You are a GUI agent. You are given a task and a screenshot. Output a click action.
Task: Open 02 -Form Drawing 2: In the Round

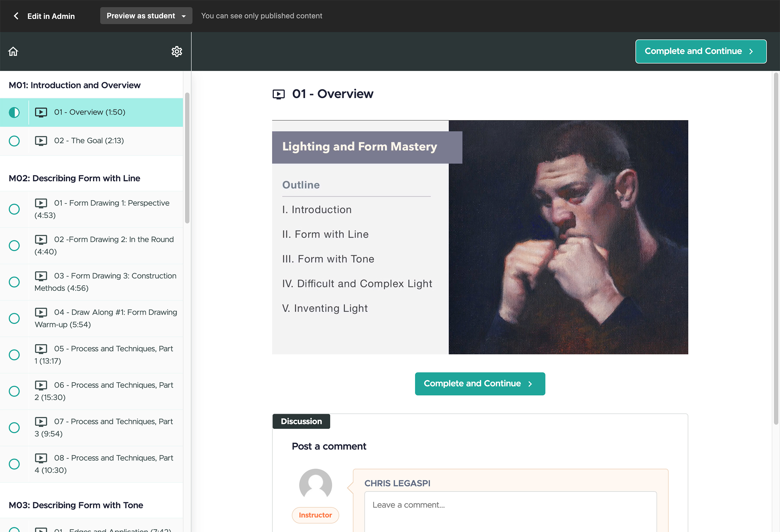91,246
